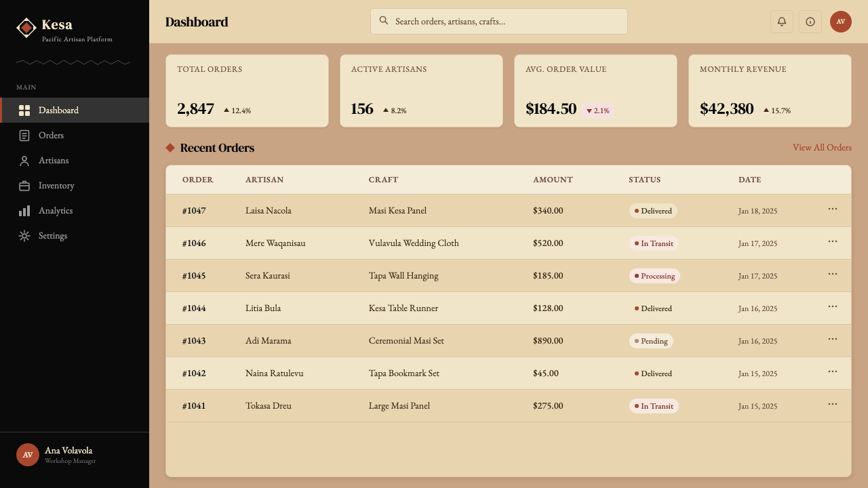Viewport: 868px width, 488px height.
Task: Click the Settings gear icon in sidebar
Action: point(24,236)
